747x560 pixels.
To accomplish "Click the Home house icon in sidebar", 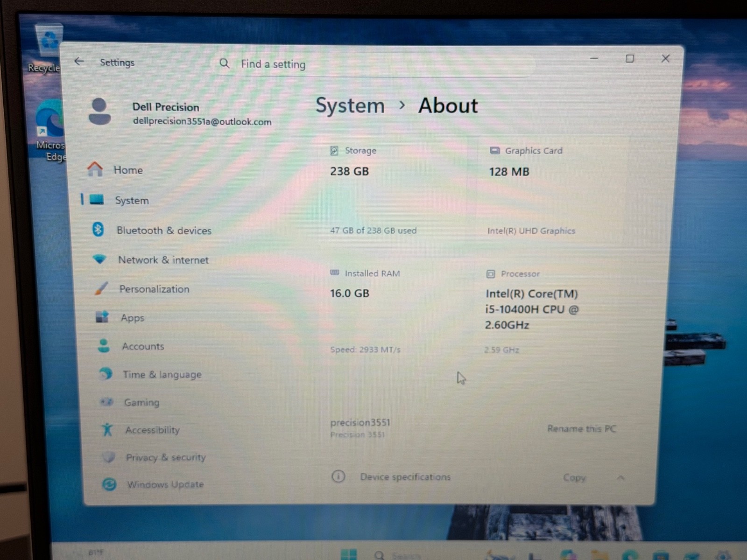I will [x=95, y=169].
